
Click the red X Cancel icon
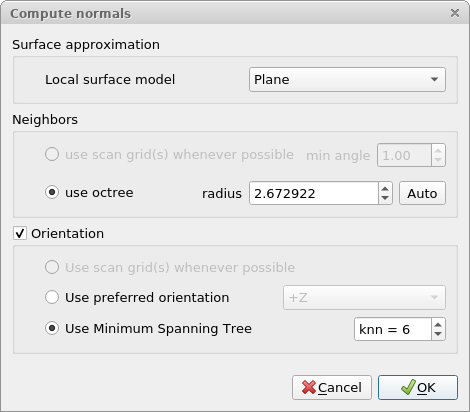pos(309,388)
